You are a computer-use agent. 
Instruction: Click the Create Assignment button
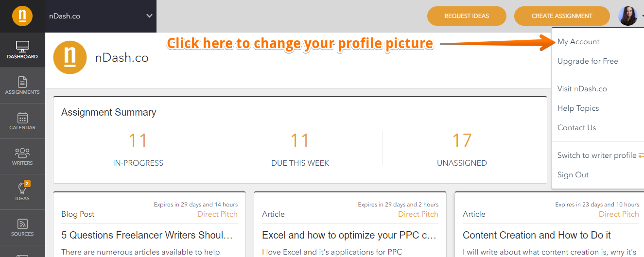(x=562, y=16)
